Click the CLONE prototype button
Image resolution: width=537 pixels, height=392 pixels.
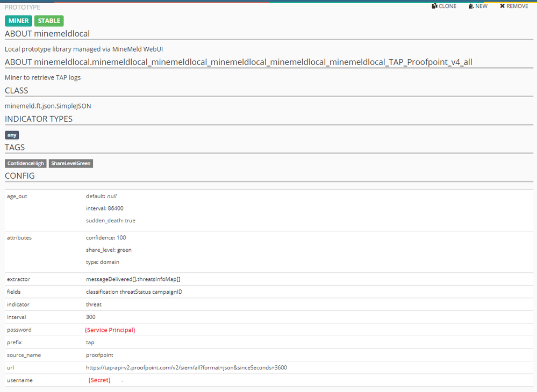pyautogui.click(x=444, y=6)
